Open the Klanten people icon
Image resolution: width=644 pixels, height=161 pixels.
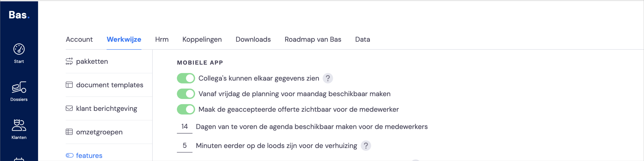pos(19,125)
